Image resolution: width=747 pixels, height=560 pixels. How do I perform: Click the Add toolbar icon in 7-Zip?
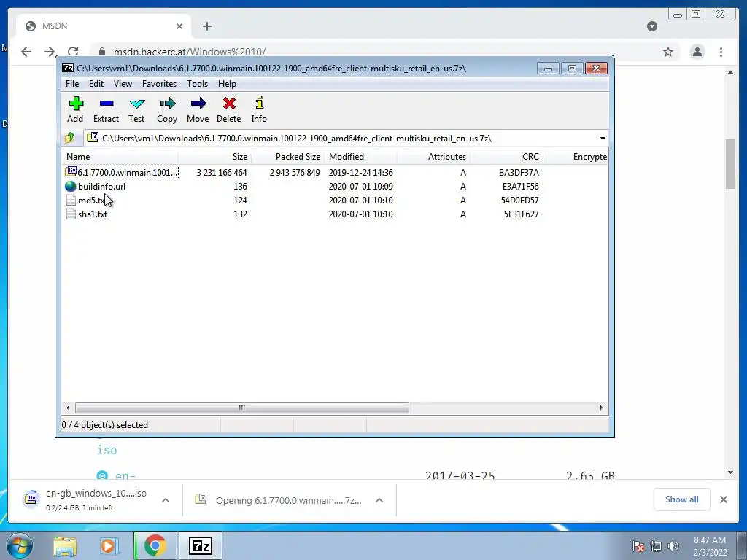point(76,104)
